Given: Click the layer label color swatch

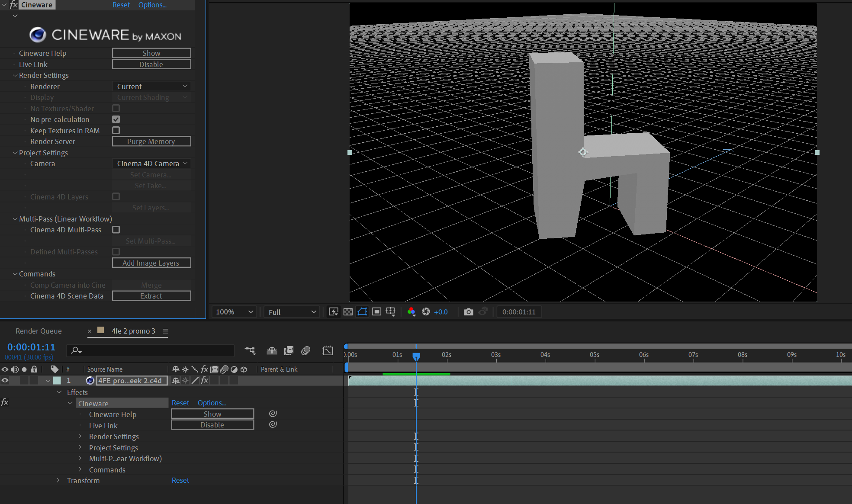Looking at the screenshot, I should click(x=57, y=380).
